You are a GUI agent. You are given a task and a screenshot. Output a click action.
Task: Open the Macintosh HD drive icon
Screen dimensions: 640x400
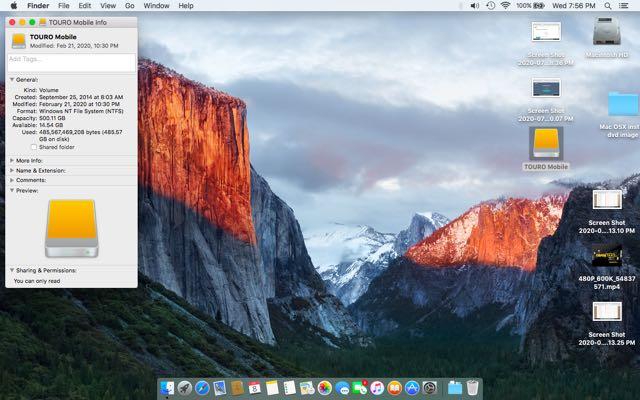pos(606,32)
